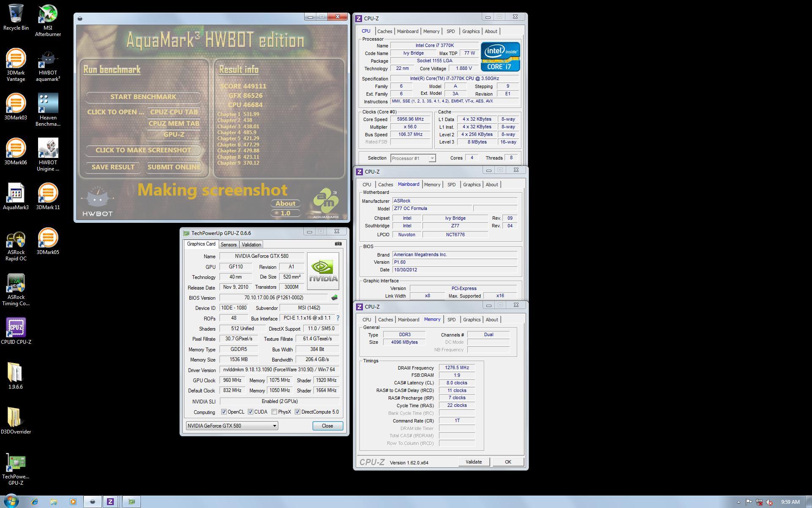Click About button in AquaMark
The height and width of the screenshot is (508, 812).
point(285,204)
